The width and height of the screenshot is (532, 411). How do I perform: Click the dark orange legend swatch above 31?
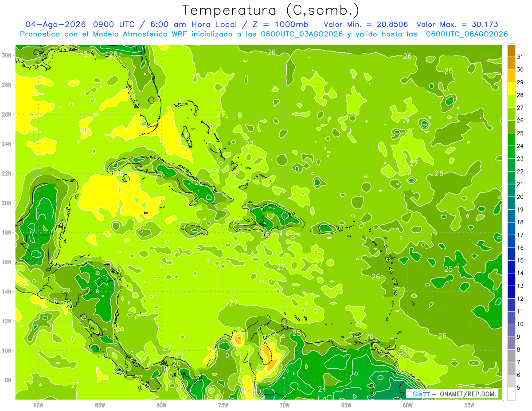[x=511, y=51]
